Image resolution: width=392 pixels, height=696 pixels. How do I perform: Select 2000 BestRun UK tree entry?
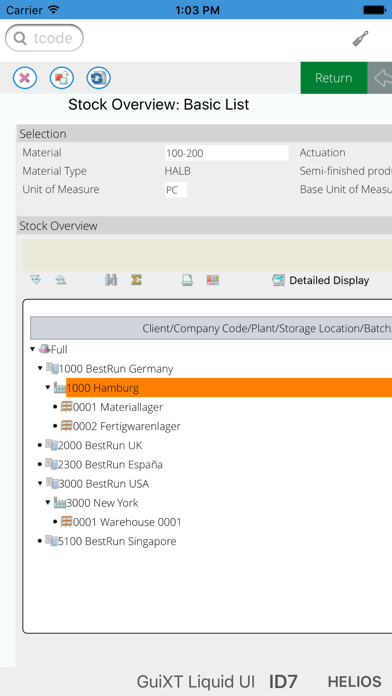pyautogui.click(x=100, y=445)
